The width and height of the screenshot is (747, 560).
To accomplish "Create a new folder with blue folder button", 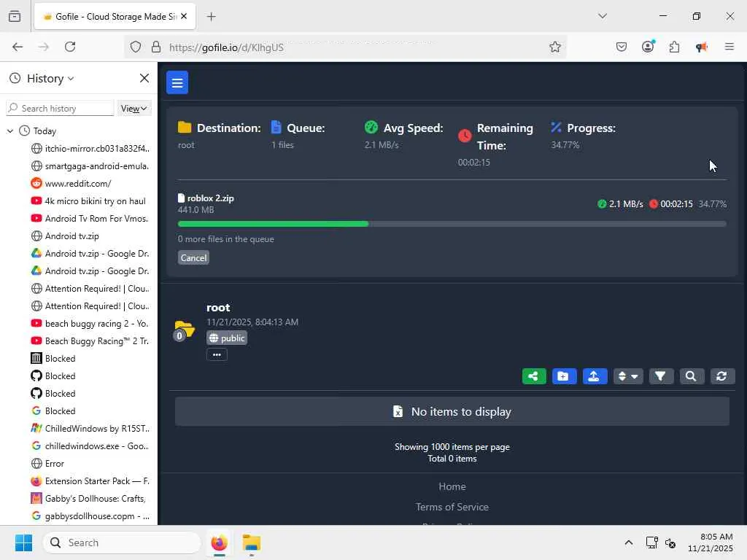I will pos(564,376).
